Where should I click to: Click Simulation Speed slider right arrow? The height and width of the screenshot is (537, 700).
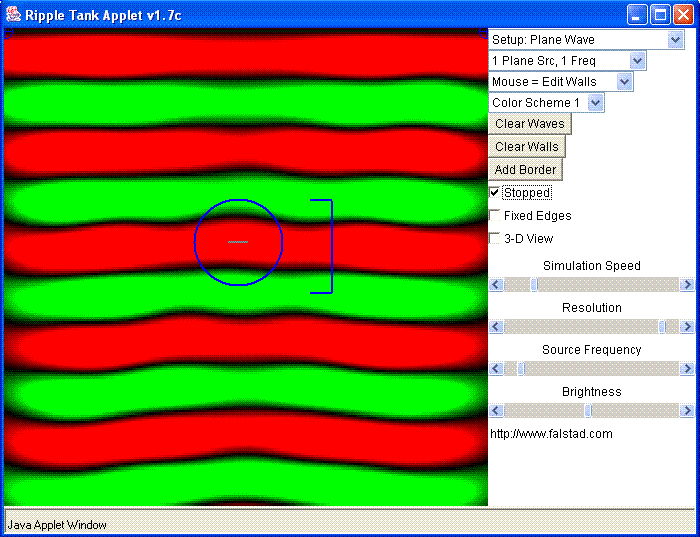[687, 284]
